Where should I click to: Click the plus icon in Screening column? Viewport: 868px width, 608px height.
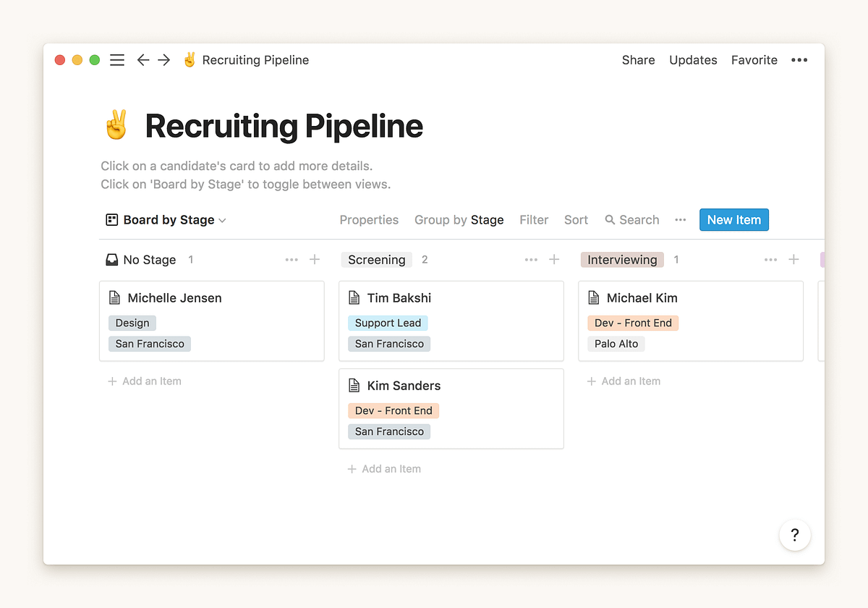click(x=554, y=260)
